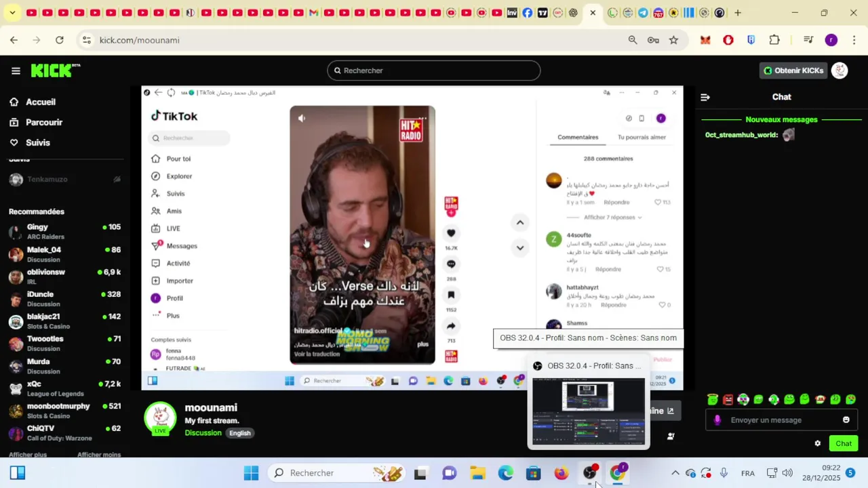Open page zoom magnifier icon

[x=633, y=40]
